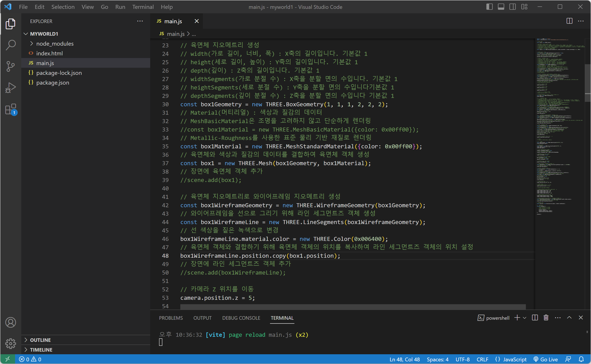Open the Manage gear menu
Viewport: 591px width, 364px height.
(10, 344)
